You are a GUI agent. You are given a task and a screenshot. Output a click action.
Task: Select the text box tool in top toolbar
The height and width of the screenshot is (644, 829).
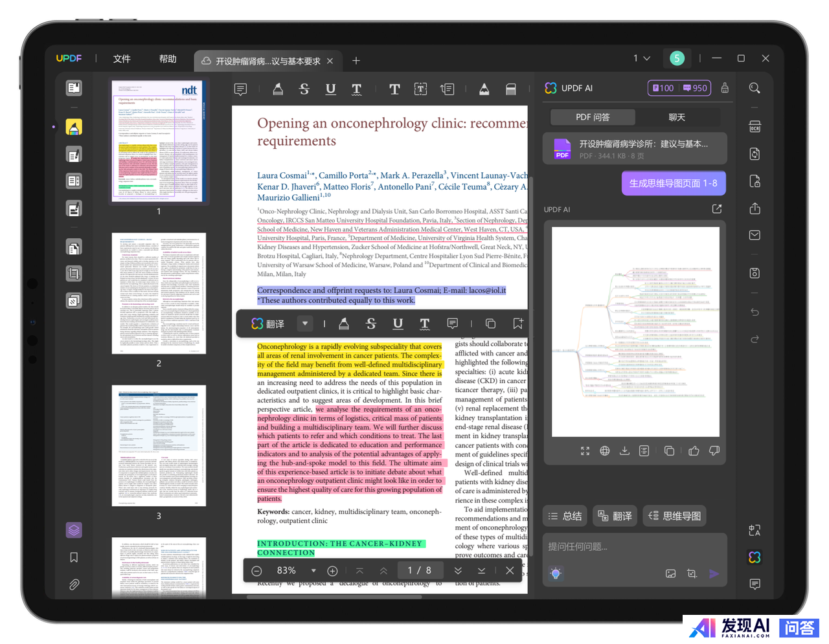click(421, 89)
